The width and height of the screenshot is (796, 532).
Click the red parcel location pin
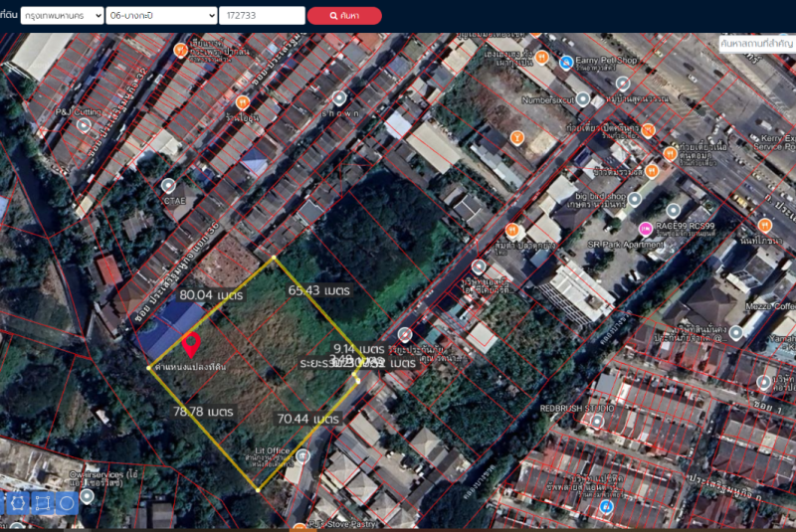click(191, 345)
